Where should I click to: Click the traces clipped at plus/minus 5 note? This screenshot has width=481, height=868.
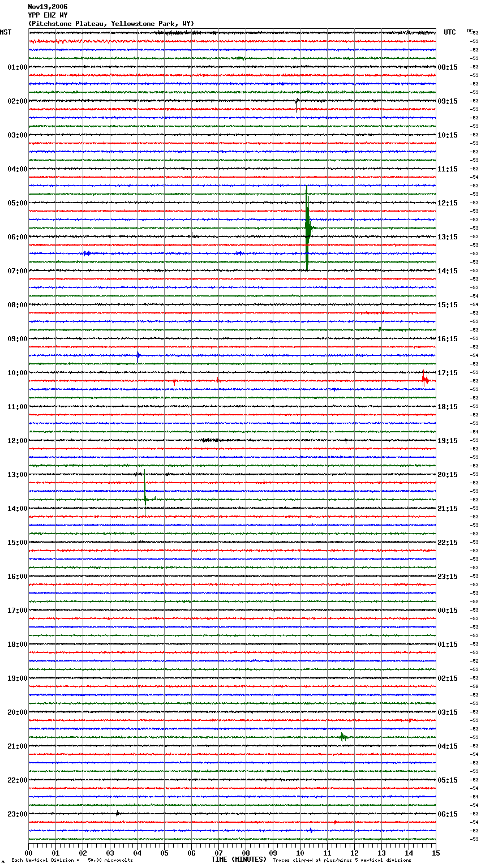(x=342, y=860)
